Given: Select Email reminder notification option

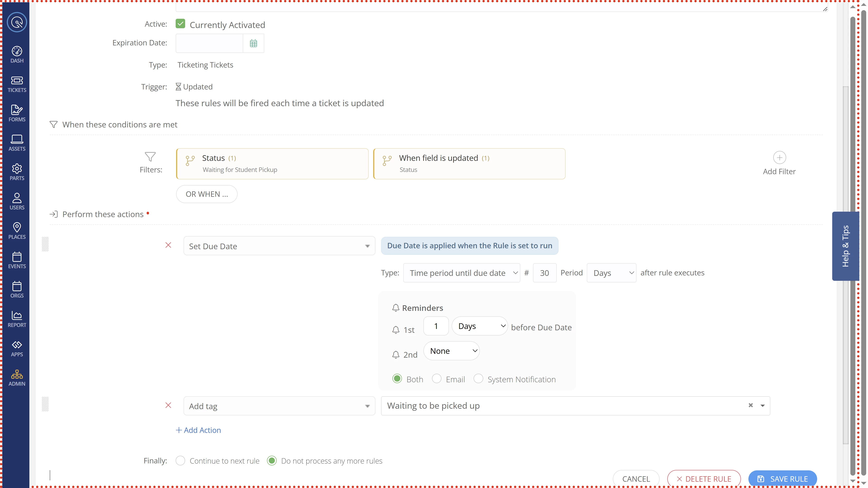Looking at the screenshot, I should 437,379.
